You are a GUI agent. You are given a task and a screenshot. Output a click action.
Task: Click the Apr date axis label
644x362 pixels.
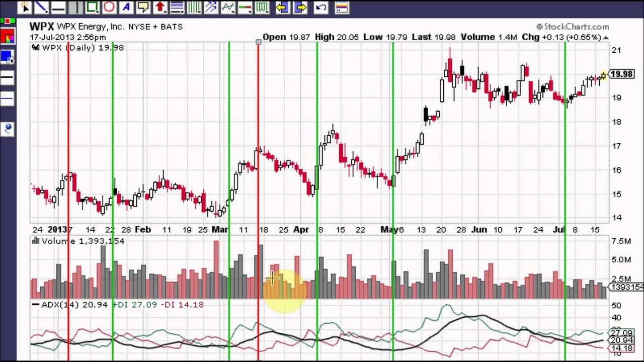pyautogui.click(x=301, y=230)
